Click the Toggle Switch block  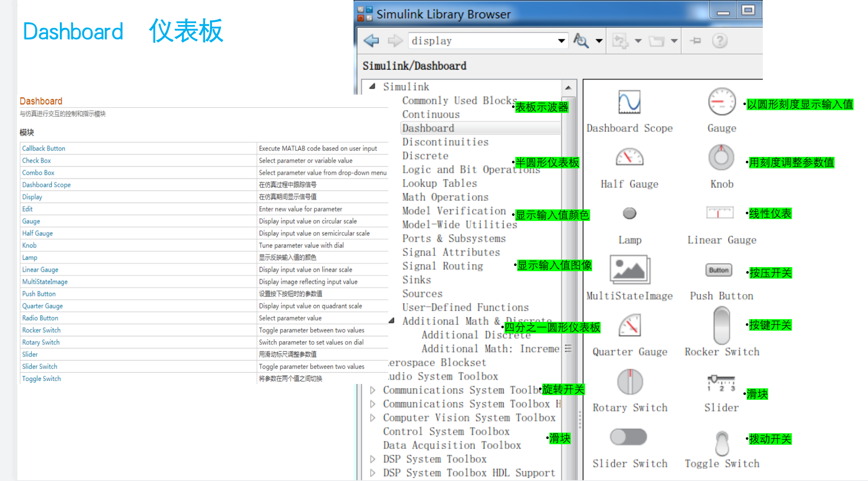click(722, 443)
